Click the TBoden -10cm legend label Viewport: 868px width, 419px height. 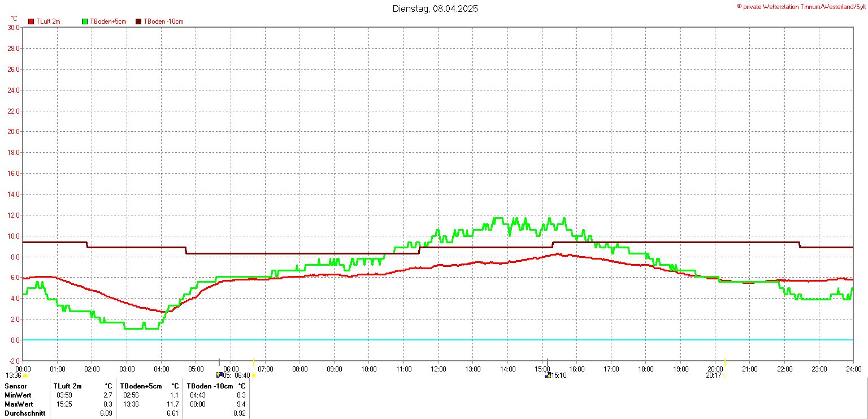[163, 21]
